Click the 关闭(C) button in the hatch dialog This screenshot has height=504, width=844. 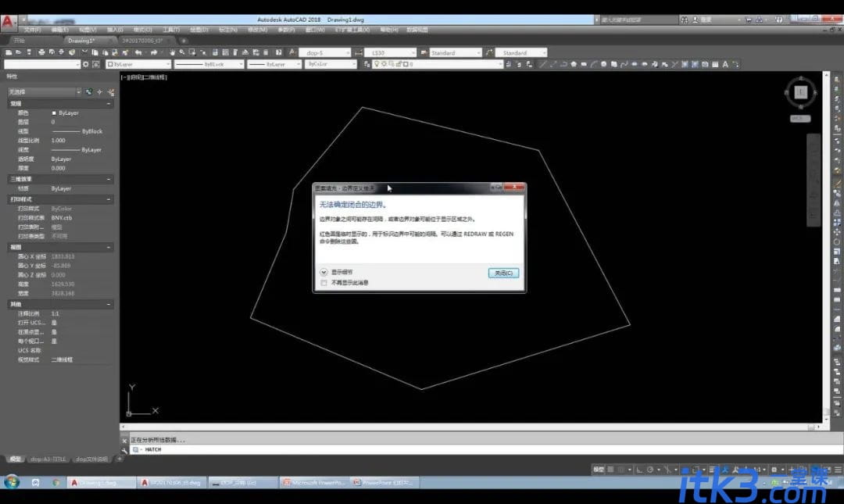503,273
